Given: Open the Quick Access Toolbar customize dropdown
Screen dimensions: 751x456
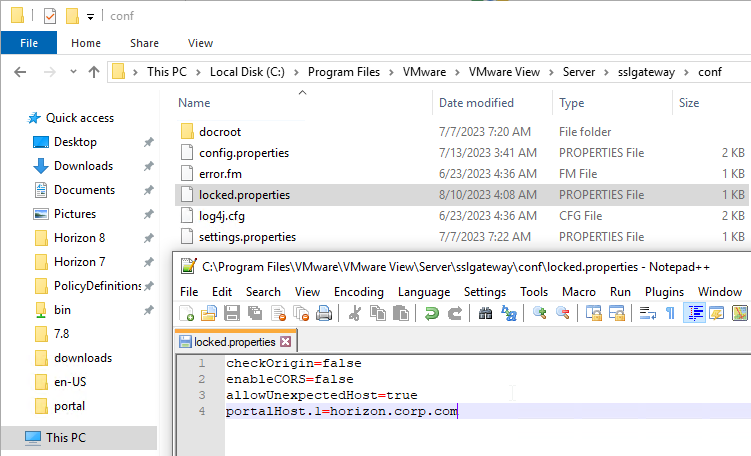Looking at the screenshot, I should pyautogui.click(x=90, y=17).
